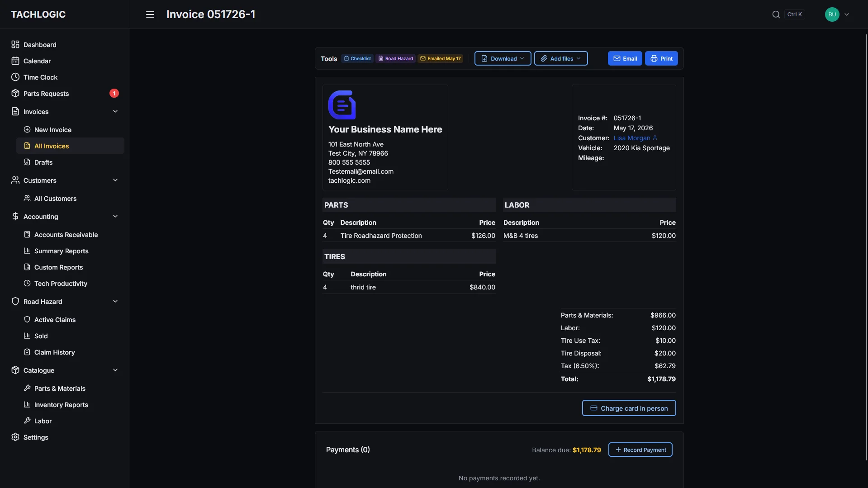Image resolution: width=868 pixels, height=488 pixels.
Task: Click the Balance due amount
Action: click(x=587, y=450)
